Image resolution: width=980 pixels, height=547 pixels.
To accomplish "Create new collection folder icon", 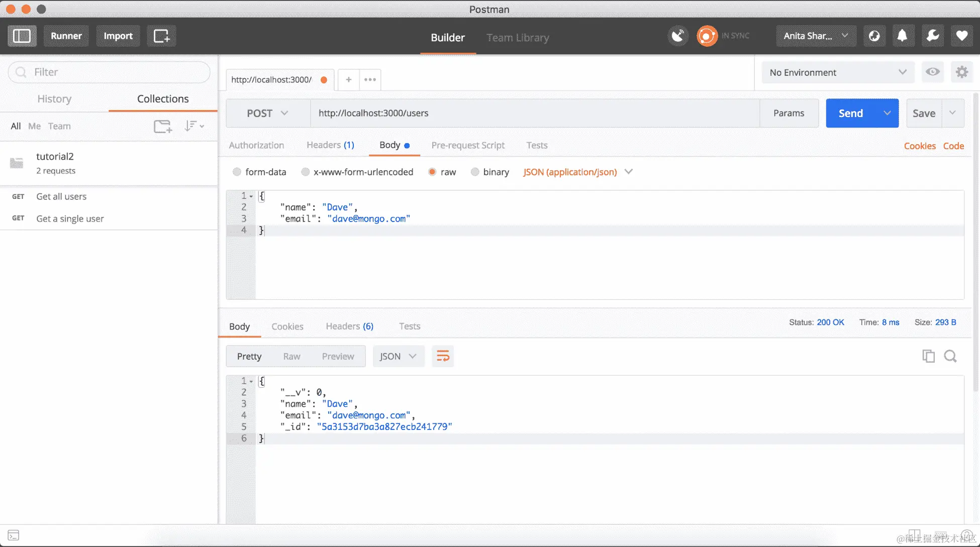I will 162,126.
